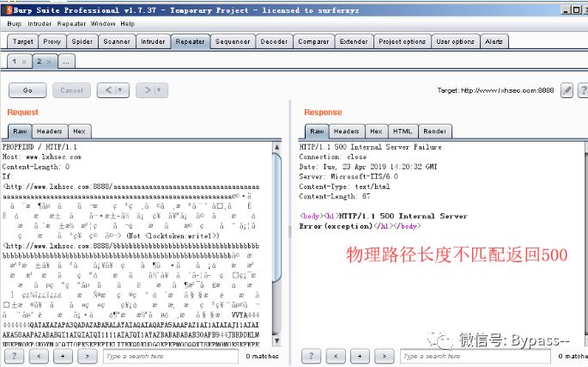Switch to the Comparer tab
Viewport: 588px width, 367px height.
tap(313, 42)
